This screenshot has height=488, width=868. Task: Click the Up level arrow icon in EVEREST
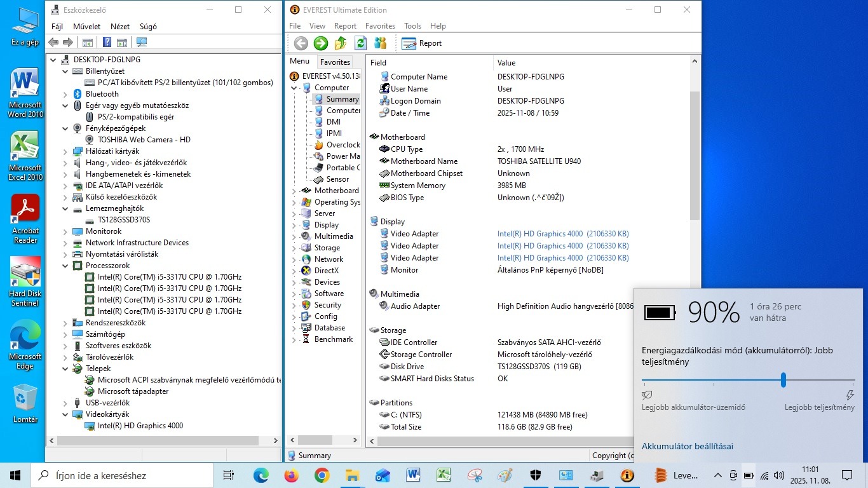tap(341, 43)
